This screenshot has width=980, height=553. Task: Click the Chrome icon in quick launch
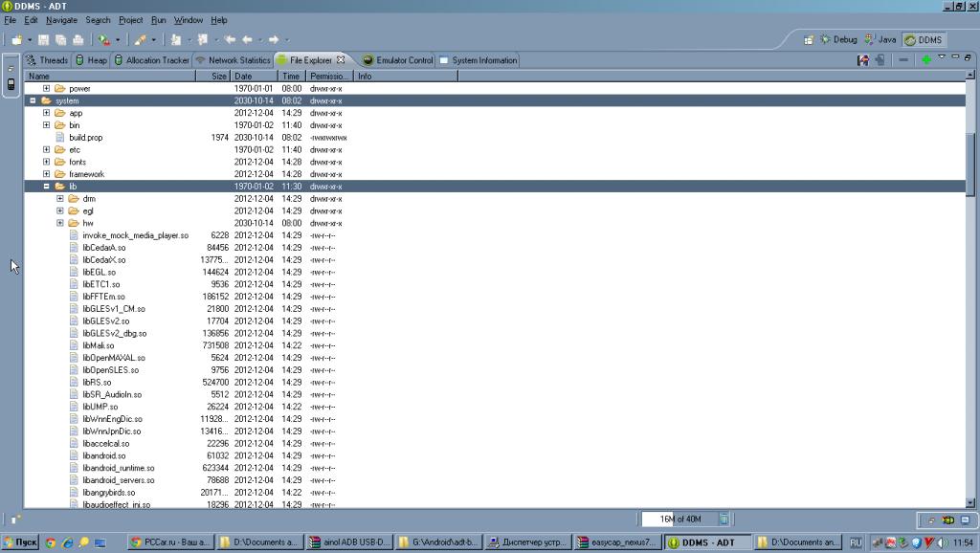pos(50,542)
